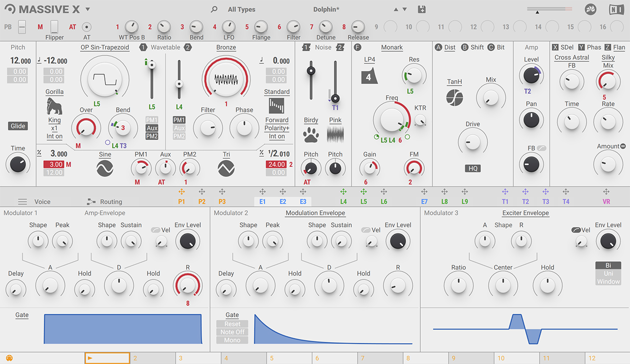Toggle Vel switch in Modulator 3
630x364 pixels.
pyautogui.click(x=575, y=230)
